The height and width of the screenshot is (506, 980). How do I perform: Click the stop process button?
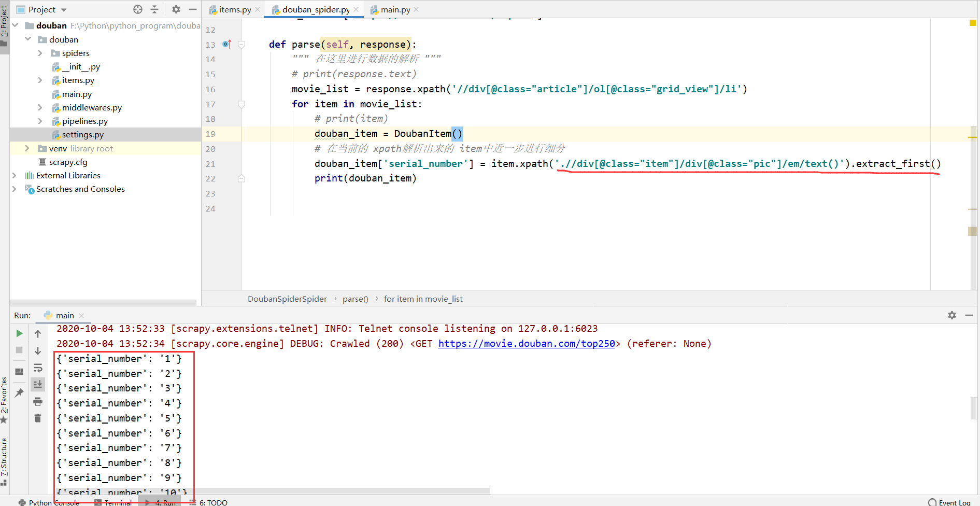point(19,350)
